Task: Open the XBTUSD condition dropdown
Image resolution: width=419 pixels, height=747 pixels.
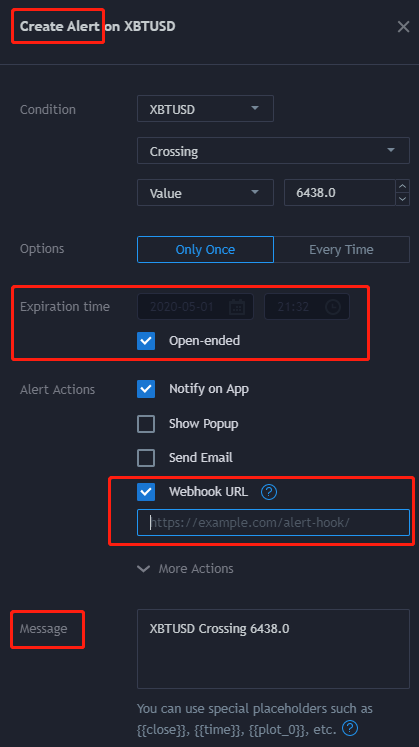Action: [x=205, y=109]
